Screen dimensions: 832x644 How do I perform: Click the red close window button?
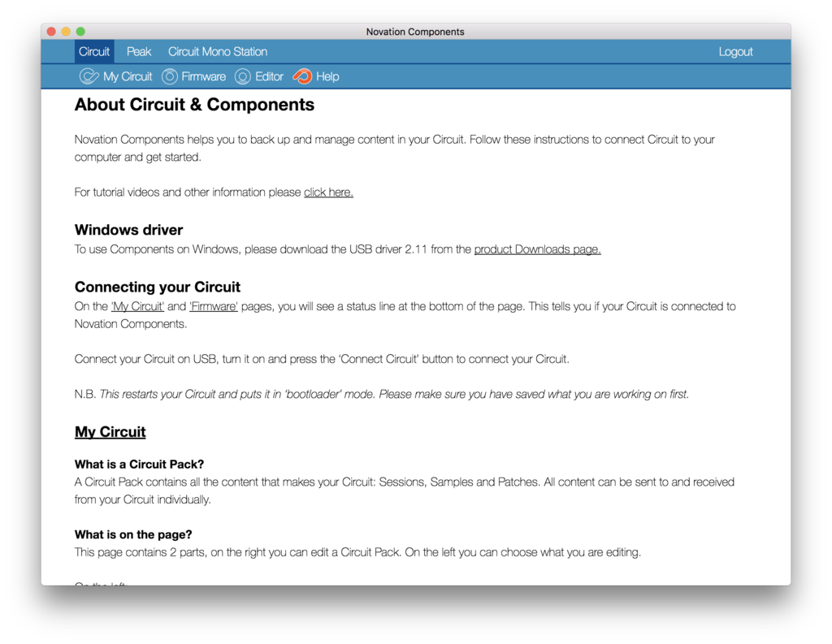(x=51, y=32)
